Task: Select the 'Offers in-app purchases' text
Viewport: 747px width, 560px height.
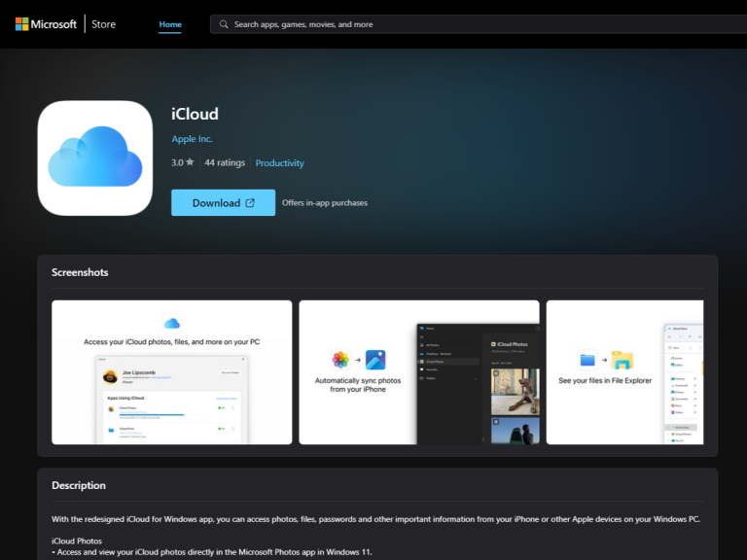Action: click(325, 203)
